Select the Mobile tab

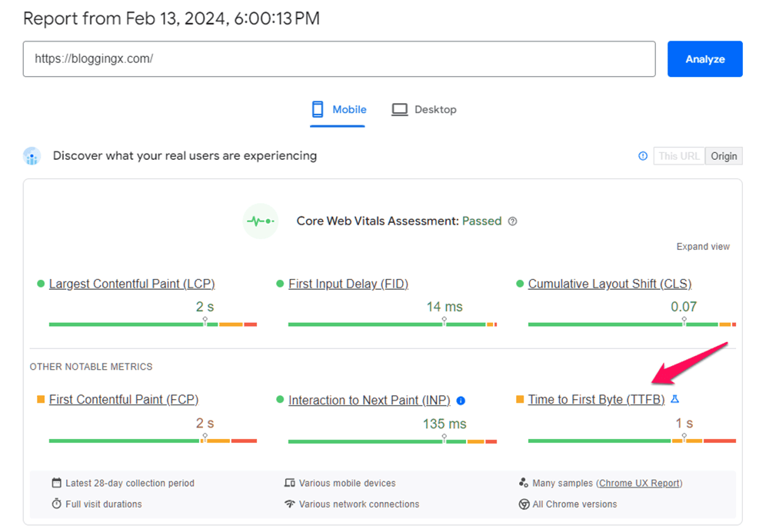click(x=338, y=110)
